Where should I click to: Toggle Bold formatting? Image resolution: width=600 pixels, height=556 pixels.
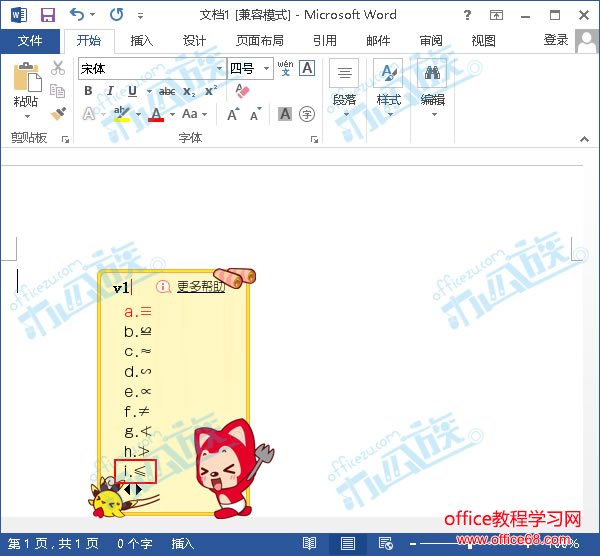[x=88, y=91]
